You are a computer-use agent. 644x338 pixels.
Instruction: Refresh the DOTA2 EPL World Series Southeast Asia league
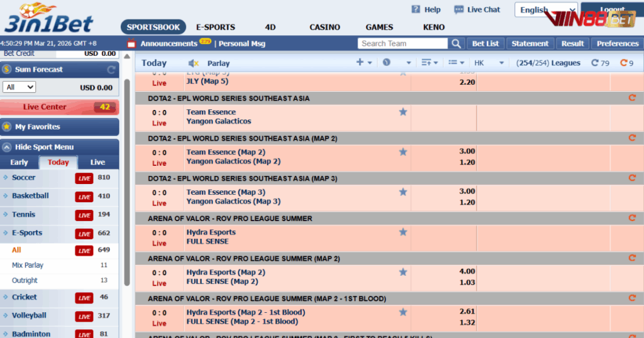632,98
